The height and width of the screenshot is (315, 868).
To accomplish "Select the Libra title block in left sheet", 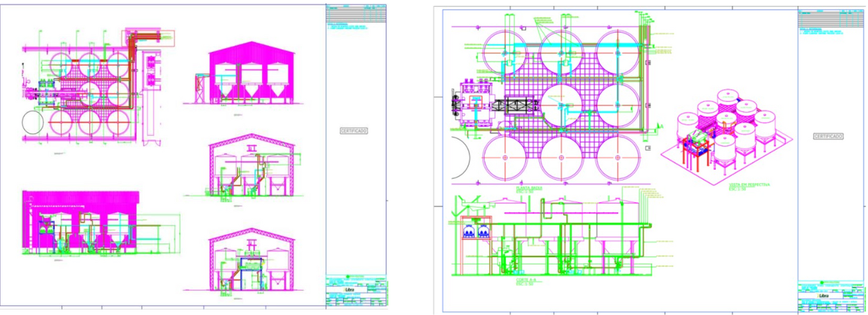I will pos(356,291).
